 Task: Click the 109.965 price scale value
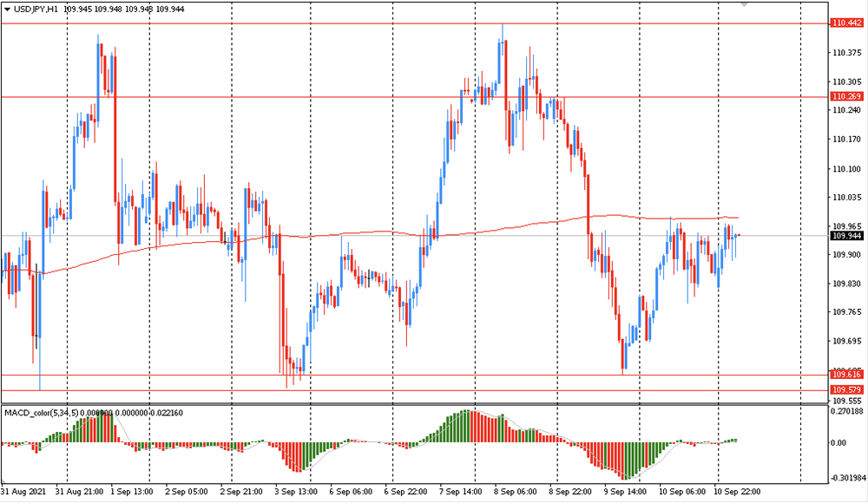[847, 226]
